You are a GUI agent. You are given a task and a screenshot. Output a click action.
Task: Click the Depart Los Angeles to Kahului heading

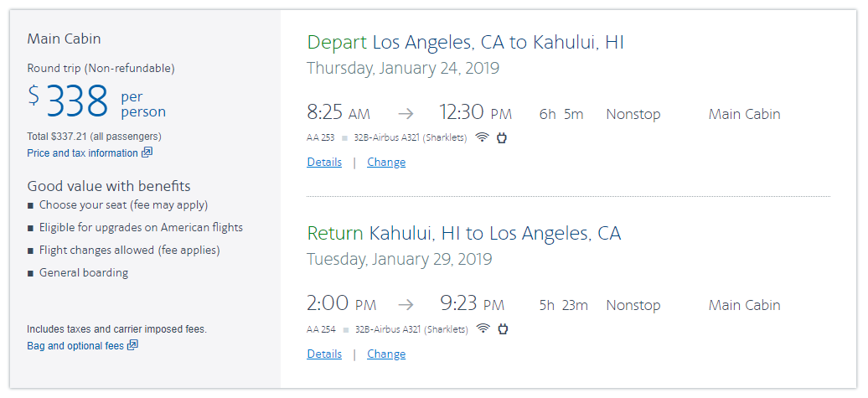coord(465,42)
